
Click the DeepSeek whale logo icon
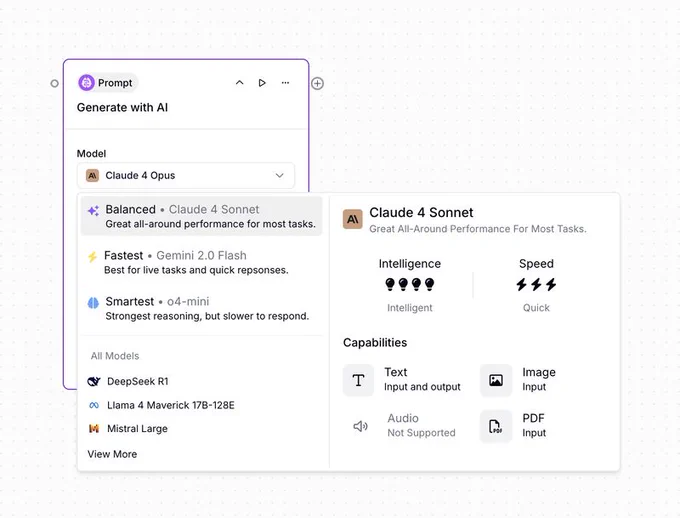click(94, 381)
